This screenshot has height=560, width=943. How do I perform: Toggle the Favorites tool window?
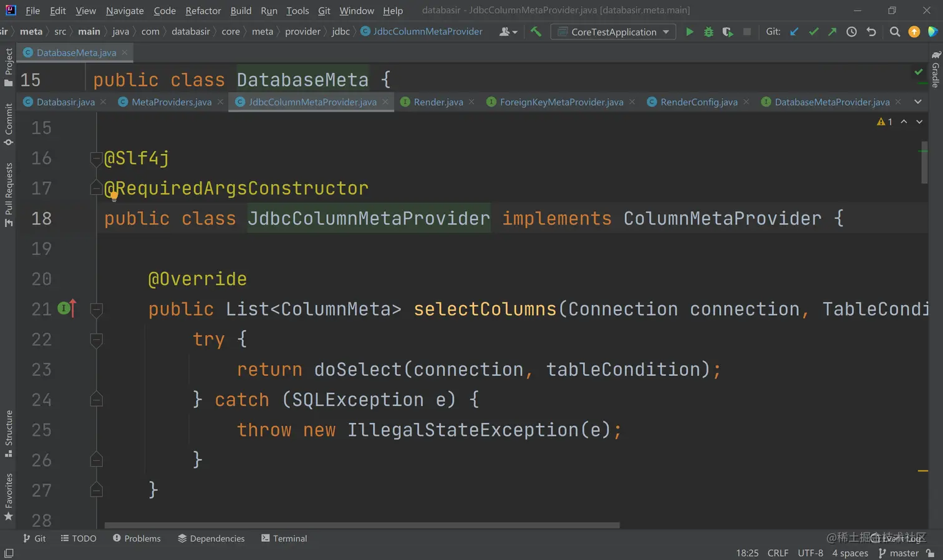click(x=9, y=497)
